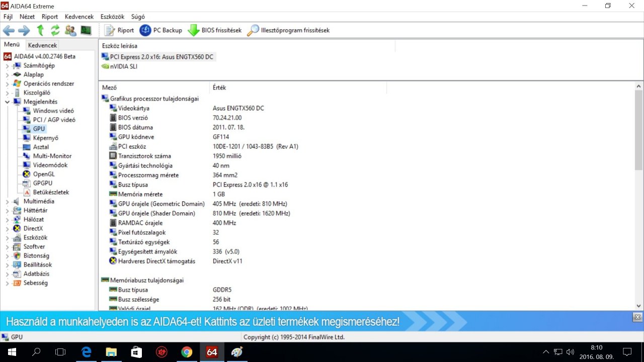This screenshot has width=644, height=362.
Task: Expand the Hálózat tree node
Action: coord(7,219)
